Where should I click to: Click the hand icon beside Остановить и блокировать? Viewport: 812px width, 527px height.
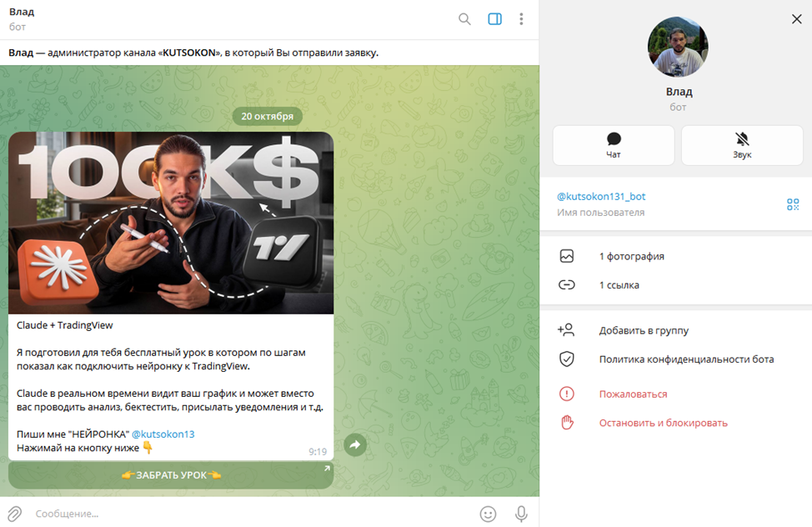(567, 423)
